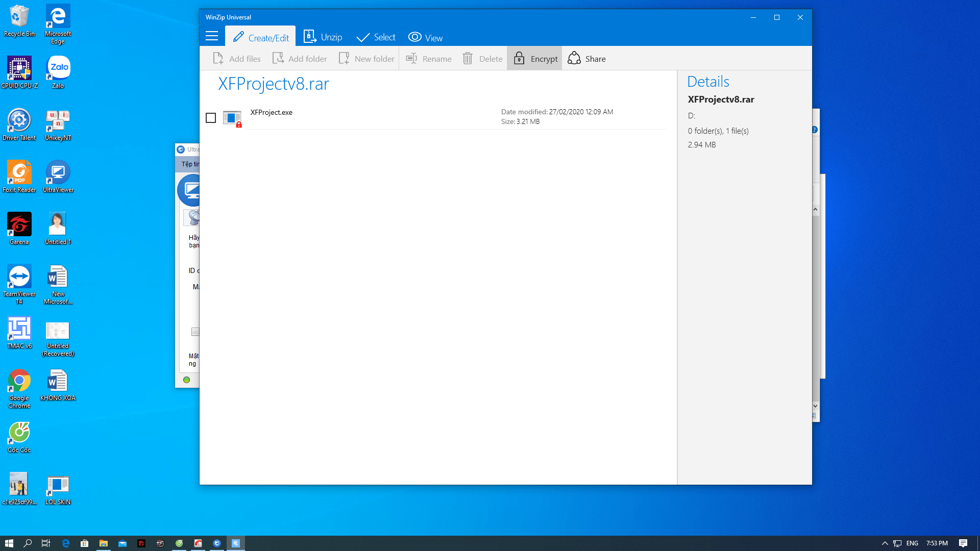Open UltraViewer desktop shortcut
The image size is (980, 551).
58,177
